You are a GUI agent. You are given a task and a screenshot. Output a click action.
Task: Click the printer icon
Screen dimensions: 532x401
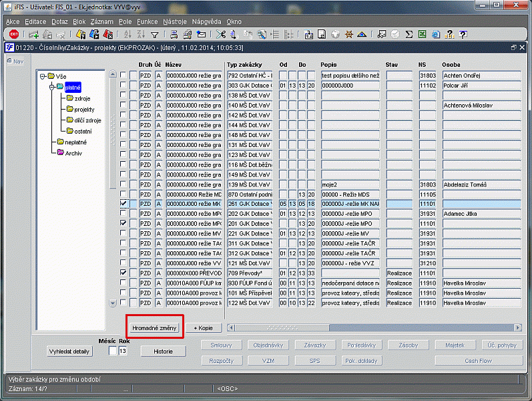(174, 34)
